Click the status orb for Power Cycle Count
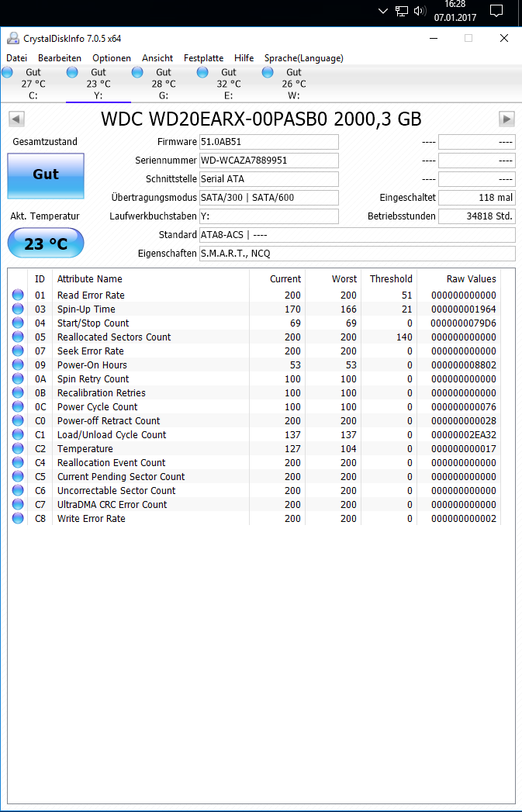This screenshot has width=522, height=812. 18,407
